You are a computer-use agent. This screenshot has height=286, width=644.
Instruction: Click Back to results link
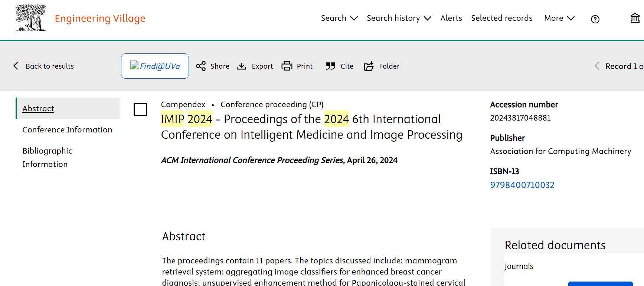click(50, 66)
